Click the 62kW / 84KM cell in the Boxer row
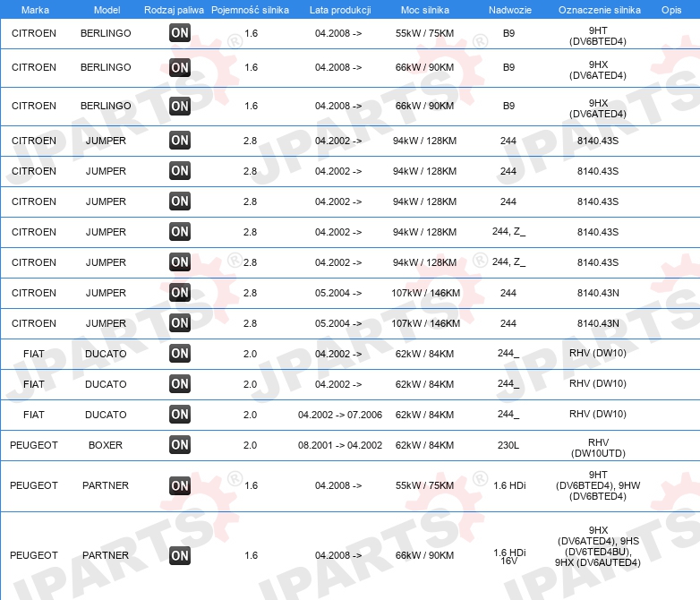The width and height of the screenshot is (700, 600). tap(424, 445)
